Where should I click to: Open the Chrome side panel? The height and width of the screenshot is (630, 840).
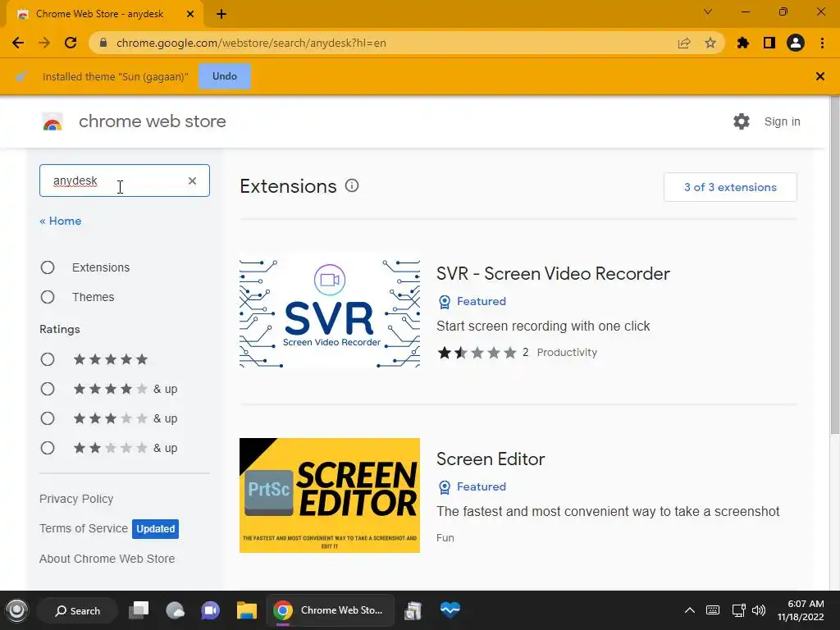[x=769, y=43]
